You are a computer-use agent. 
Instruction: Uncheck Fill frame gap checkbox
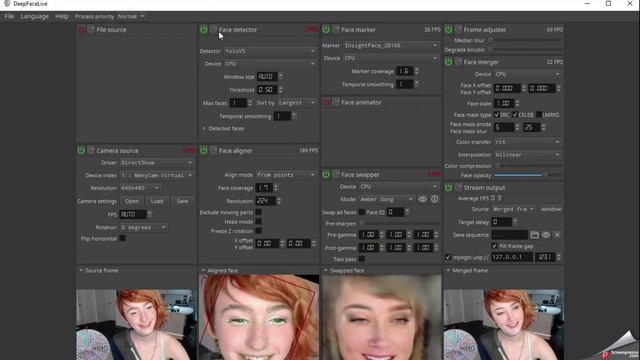(x=494, y=246)
